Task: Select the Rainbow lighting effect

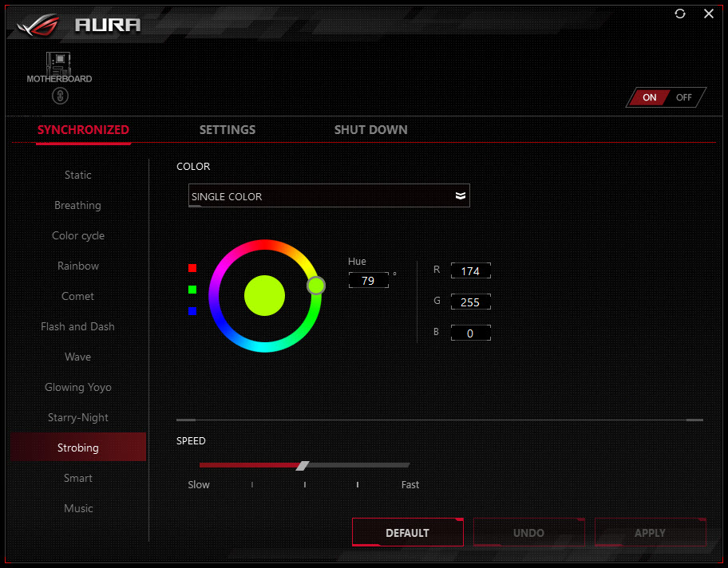Action: 77,266
